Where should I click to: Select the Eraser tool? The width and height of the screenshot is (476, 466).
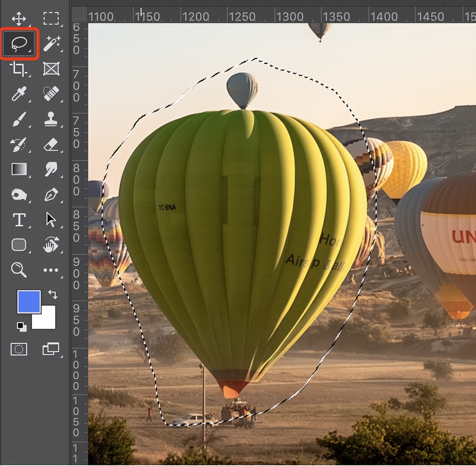[x=51, y=144]
